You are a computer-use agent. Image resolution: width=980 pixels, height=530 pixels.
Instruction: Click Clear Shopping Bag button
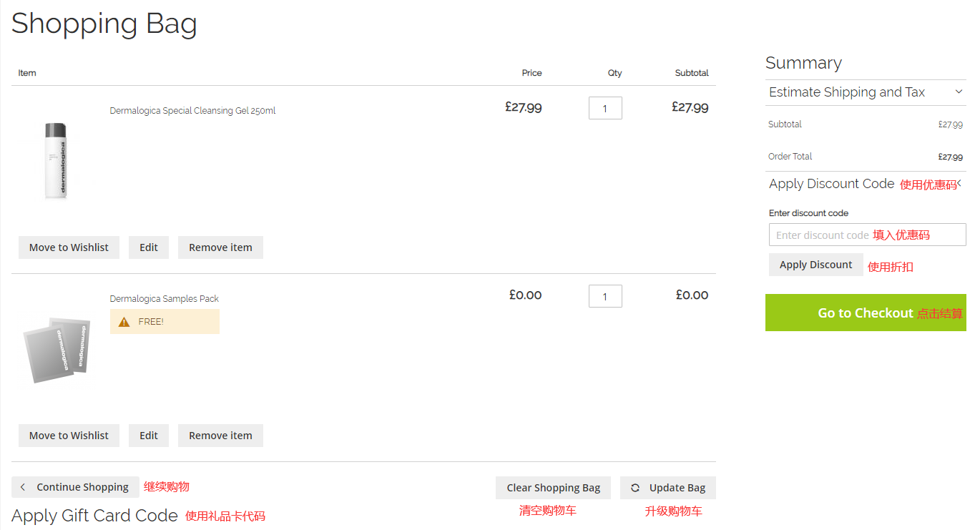point(553,488)
